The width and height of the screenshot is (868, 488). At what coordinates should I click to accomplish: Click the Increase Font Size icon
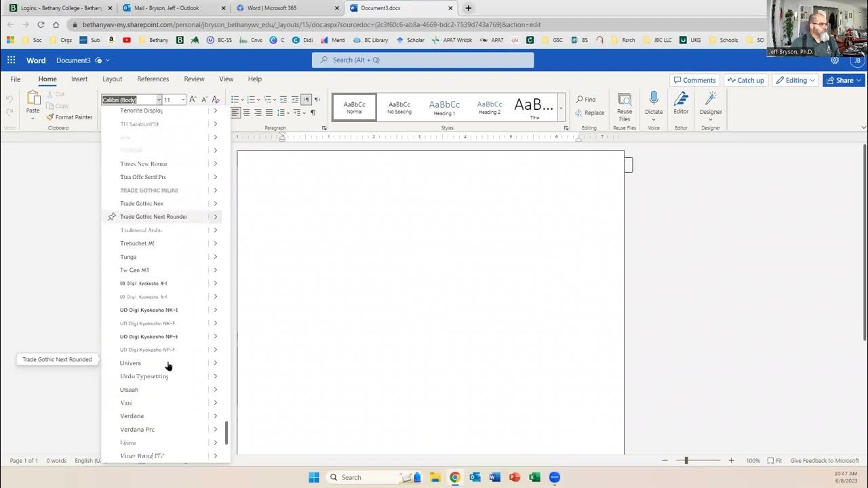[193, 100]
